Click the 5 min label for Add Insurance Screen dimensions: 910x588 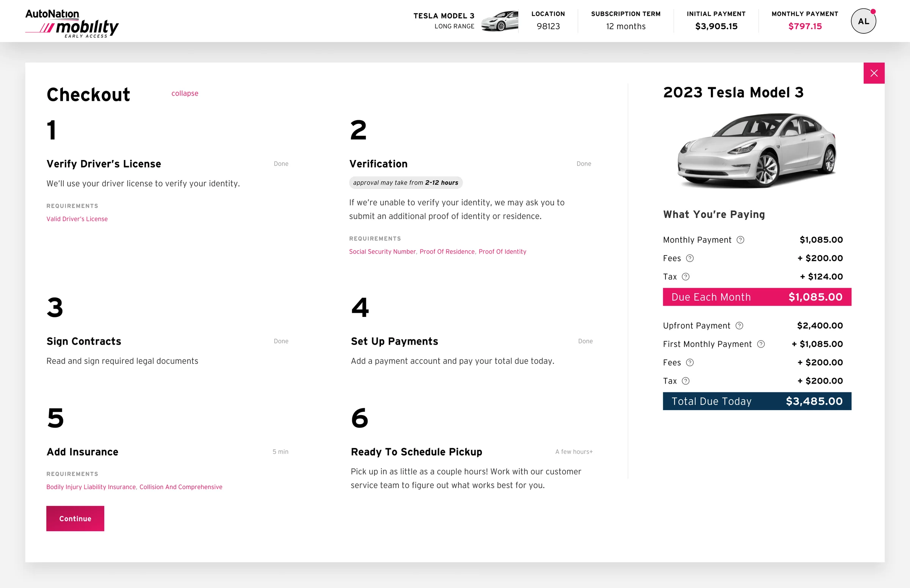280,452
